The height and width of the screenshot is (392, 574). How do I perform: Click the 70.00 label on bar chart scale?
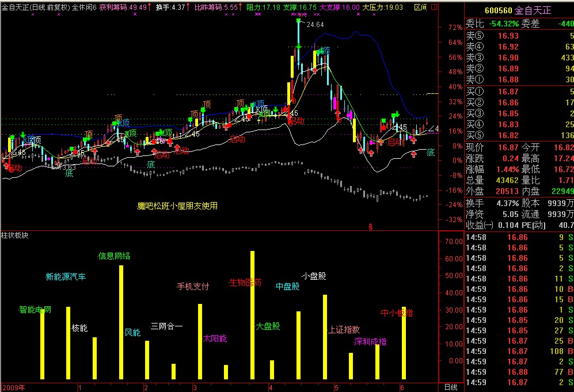pos(454,242)
